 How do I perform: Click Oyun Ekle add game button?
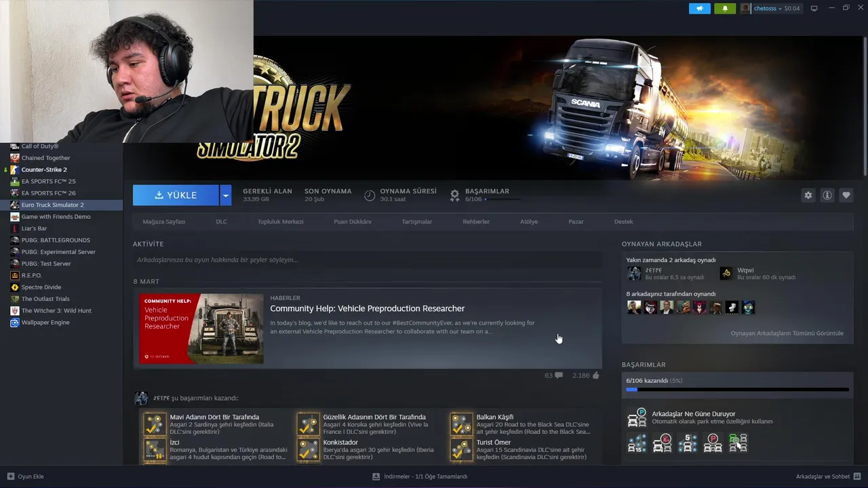(25, 476)
